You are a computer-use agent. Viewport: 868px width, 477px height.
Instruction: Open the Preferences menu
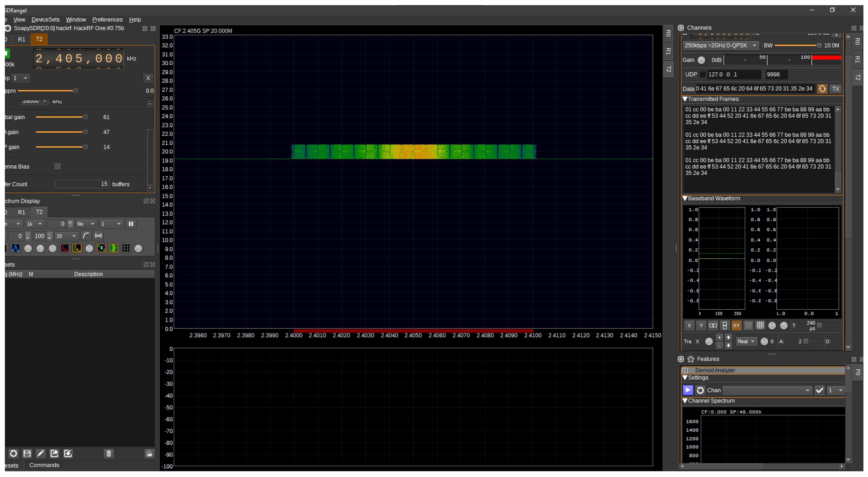[108, 19]
